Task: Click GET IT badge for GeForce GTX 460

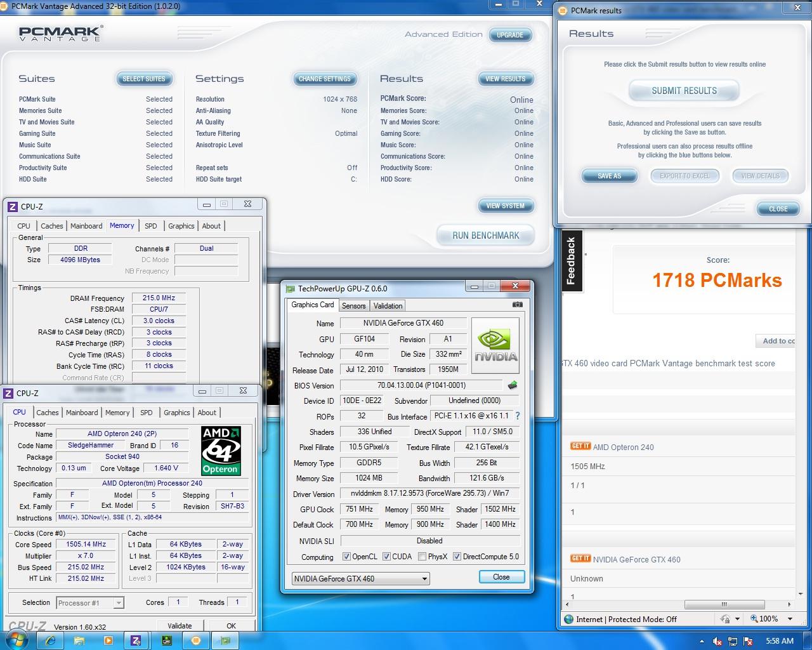Action: (x=580, y=559)
